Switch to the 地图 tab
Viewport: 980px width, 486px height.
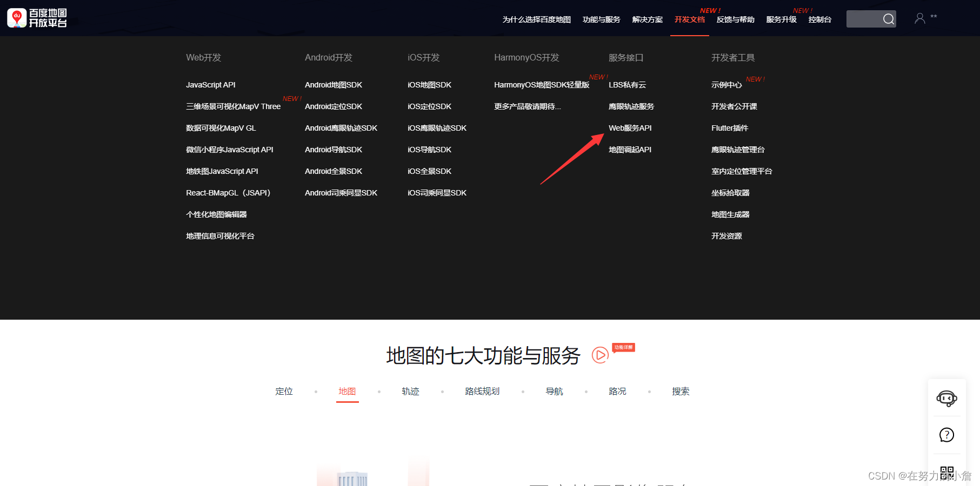[x=347, y=391]
